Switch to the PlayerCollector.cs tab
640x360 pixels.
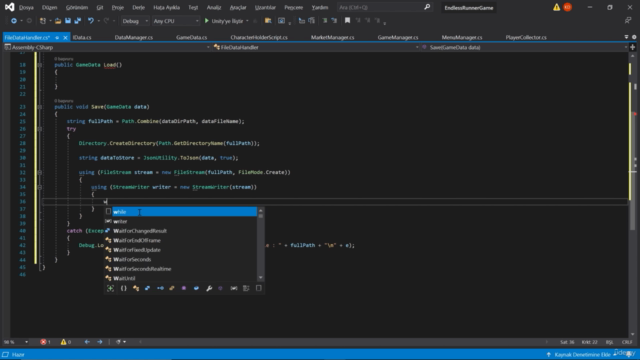[x=526, y=37]
